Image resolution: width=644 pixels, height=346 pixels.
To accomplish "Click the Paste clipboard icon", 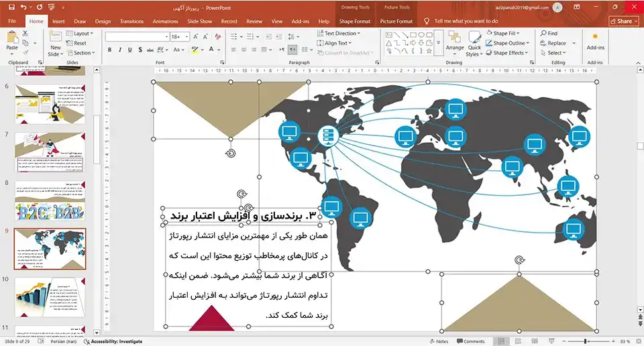I will click(x=12, y=38).
